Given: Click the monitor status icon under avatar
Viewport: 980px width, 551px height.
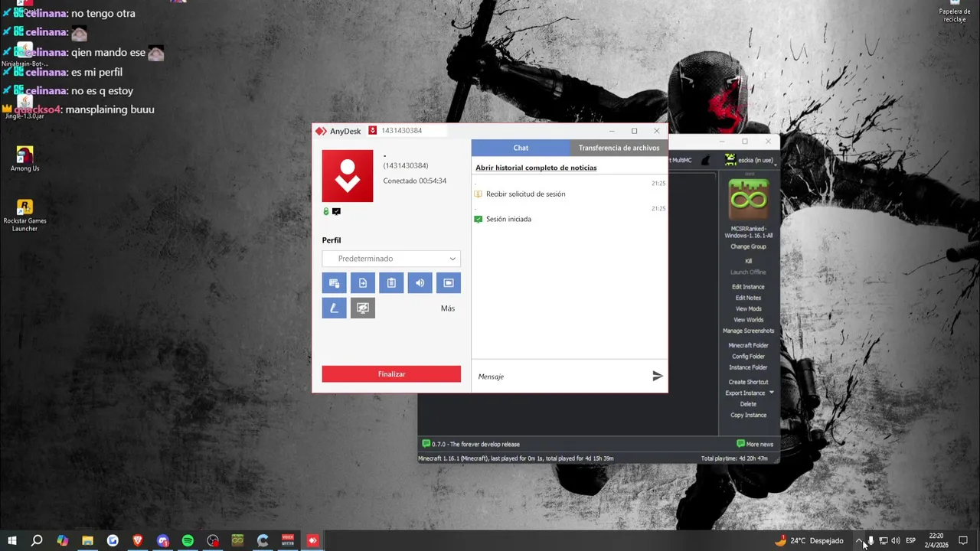Looking at the screenshot, I should tap(336, 211).
